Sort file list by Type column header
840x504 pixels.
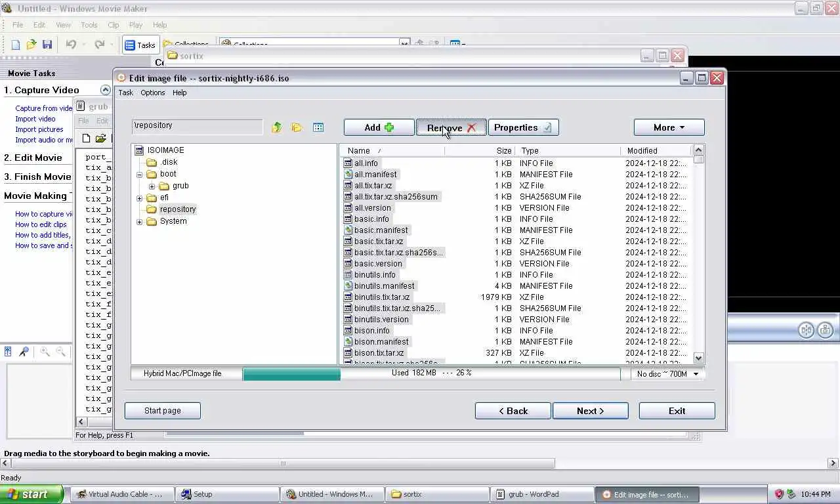(x=568, y=150)
